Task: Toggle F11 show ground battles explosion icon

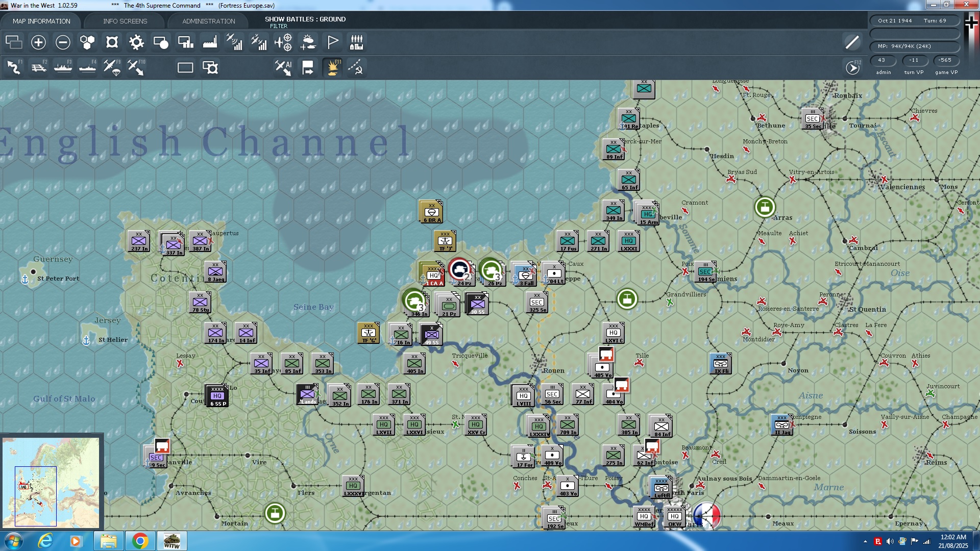Action: pyautogui.click(x=332, y=67)
